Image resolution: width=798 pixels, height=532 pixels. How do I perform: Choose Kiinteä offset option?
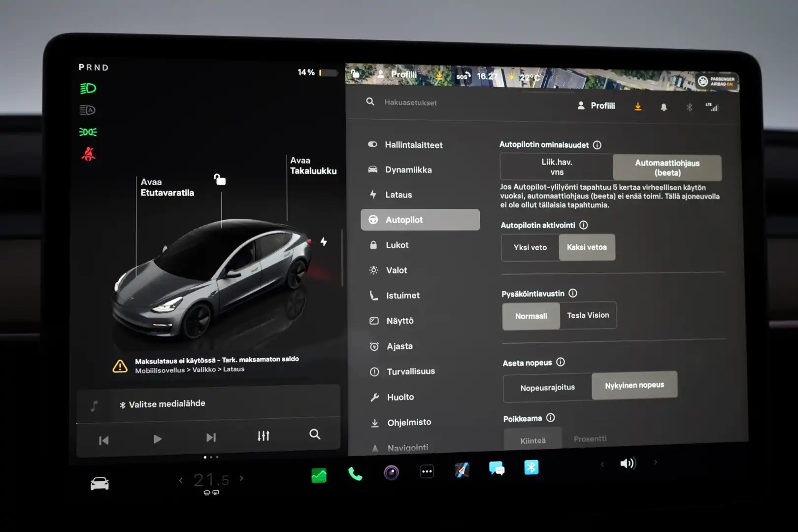coord(533,440)
